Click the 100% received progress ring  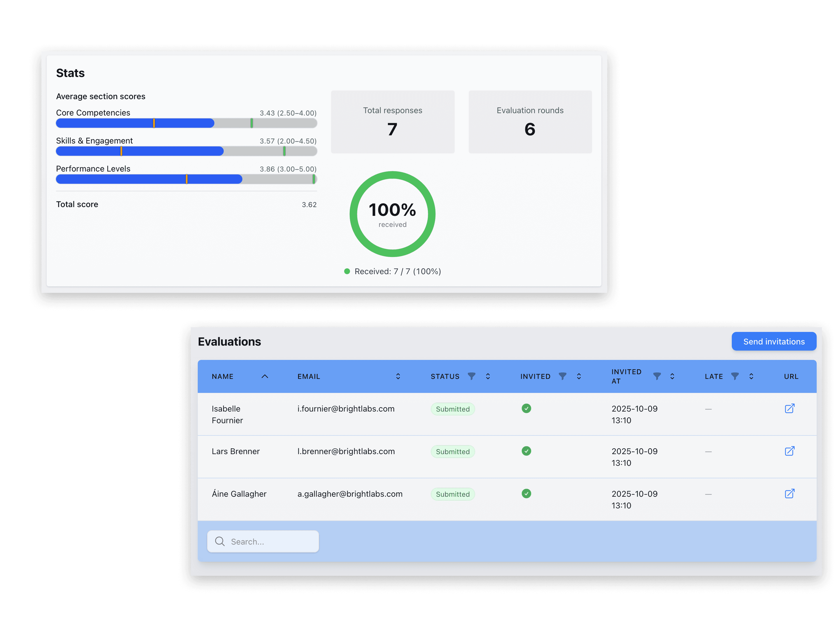pyautogui.click(x=392, y=214)
